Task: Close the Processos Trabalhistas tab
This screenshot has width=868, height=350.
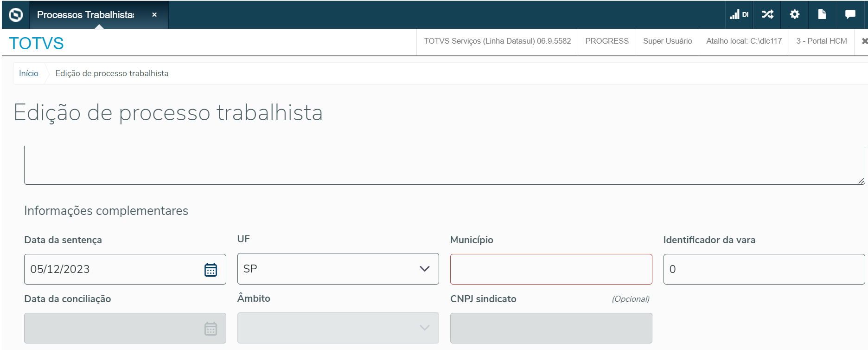Action: click(x=154, y=15)
